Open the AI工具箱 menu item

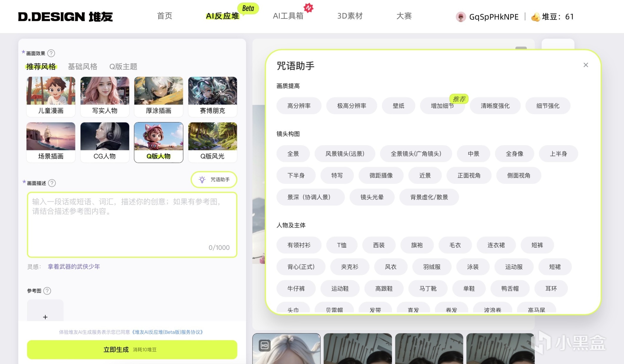point(288,16)
